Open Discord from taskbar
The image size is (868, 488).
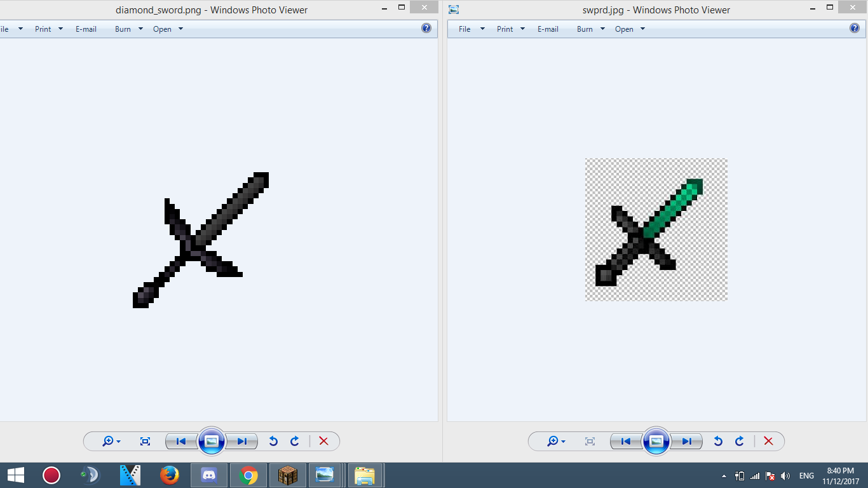coord(209,475)
